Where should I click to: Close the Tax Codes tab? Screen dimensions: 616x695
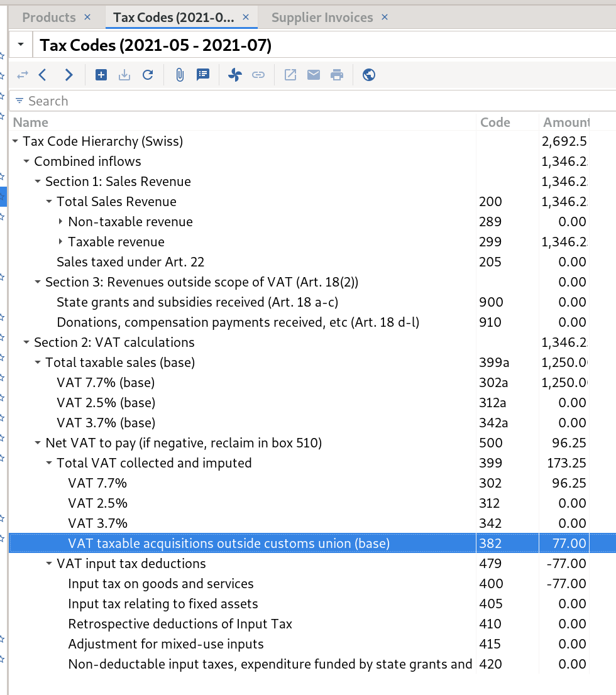click(x=246, y=18)
